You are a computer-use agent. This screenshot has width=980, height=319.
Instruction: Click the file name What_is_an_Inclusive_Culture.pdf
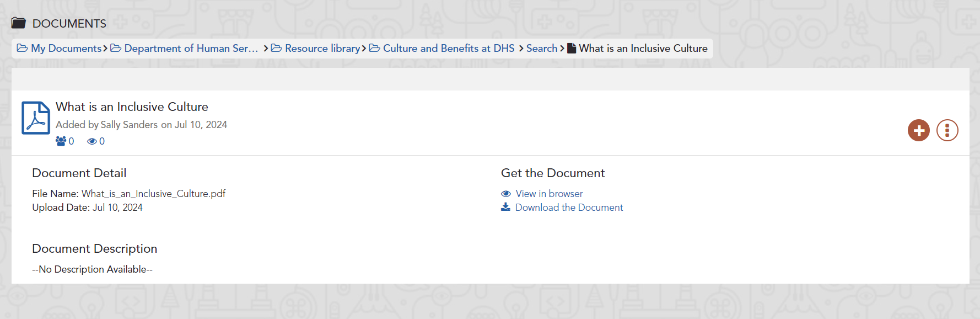[153, 194]
